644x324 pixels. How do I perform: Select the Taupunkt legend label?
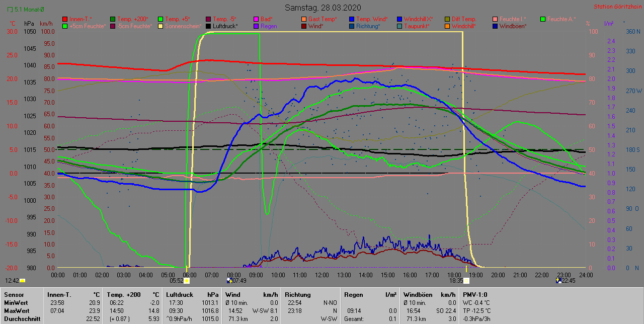(417, 26)
